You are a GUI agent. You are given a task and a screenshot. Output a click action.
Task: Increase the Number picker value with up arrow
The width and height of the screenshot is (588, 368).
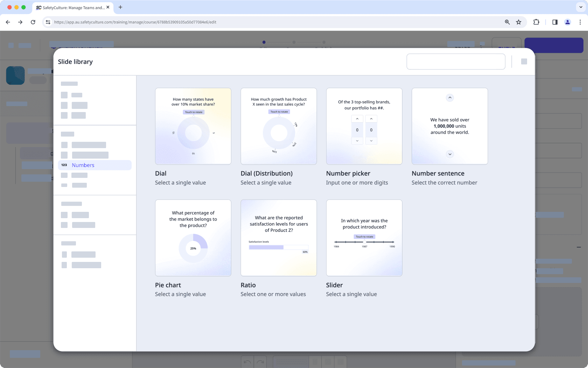pos(357,119)
